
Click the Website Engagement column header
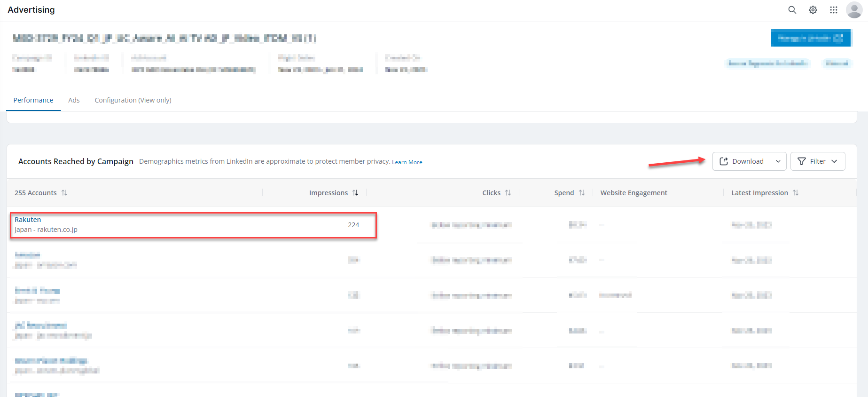633,193
